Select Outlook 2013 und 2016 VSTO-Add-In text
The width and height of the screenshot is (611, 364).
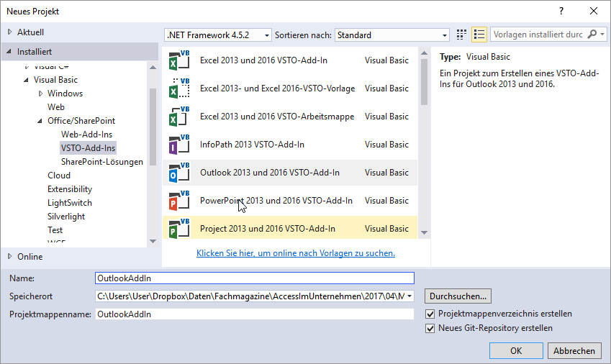tap(270, 173)
